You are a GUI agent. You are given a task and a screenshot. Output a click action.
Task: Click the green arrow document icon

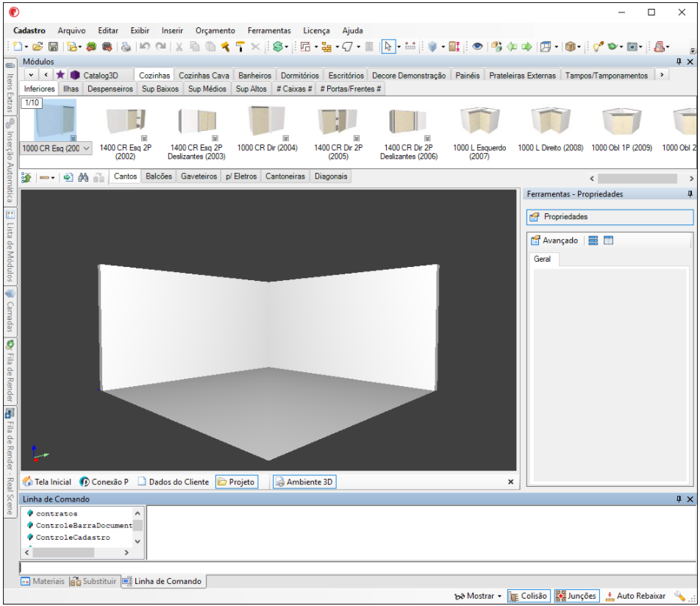pyautogui.click(x=68, y=177)
